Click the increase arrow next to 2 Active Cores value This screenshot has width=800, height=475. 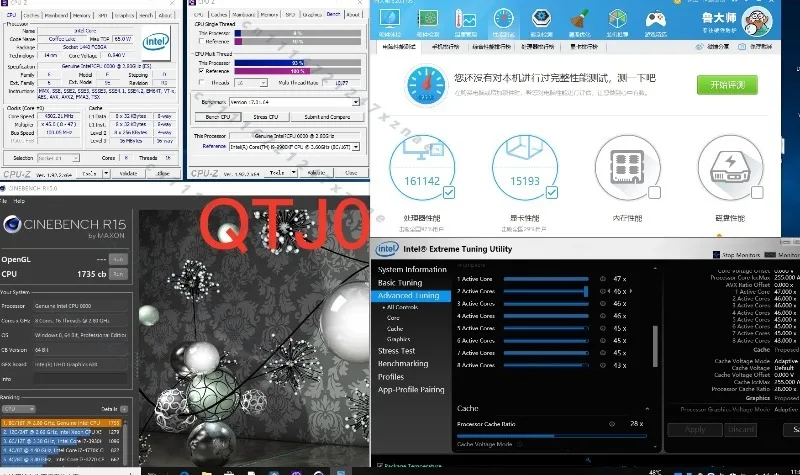pos(631,291)
